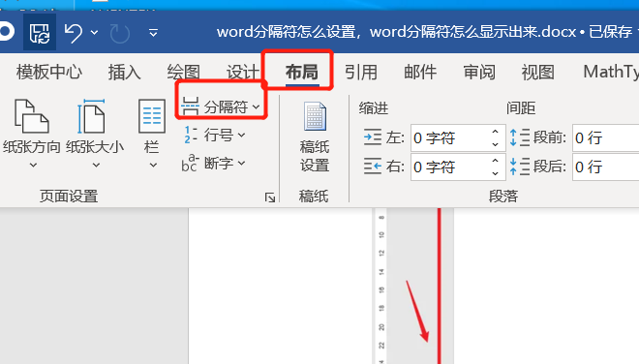The image size is (639, 364).
Task: Switch to the 引用 references tab
Action: coord(361,73)
